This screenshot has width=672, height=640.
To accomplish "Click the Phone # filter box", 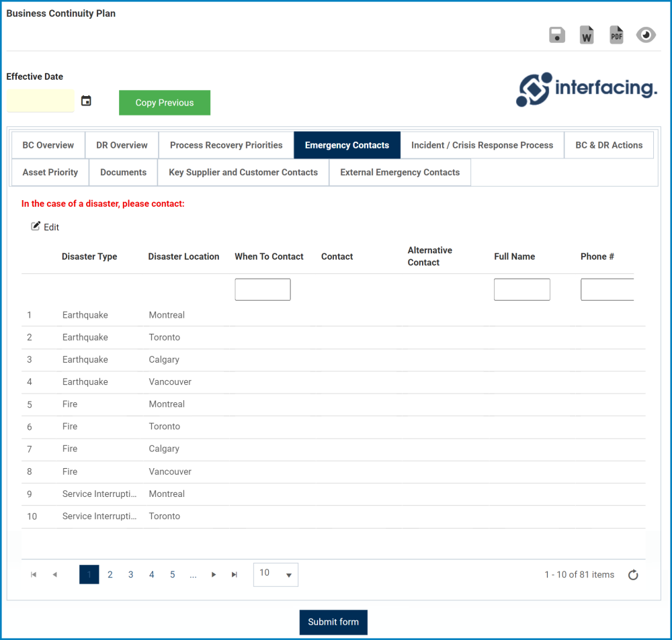I will pyautogui.click(x=607, y=289).
